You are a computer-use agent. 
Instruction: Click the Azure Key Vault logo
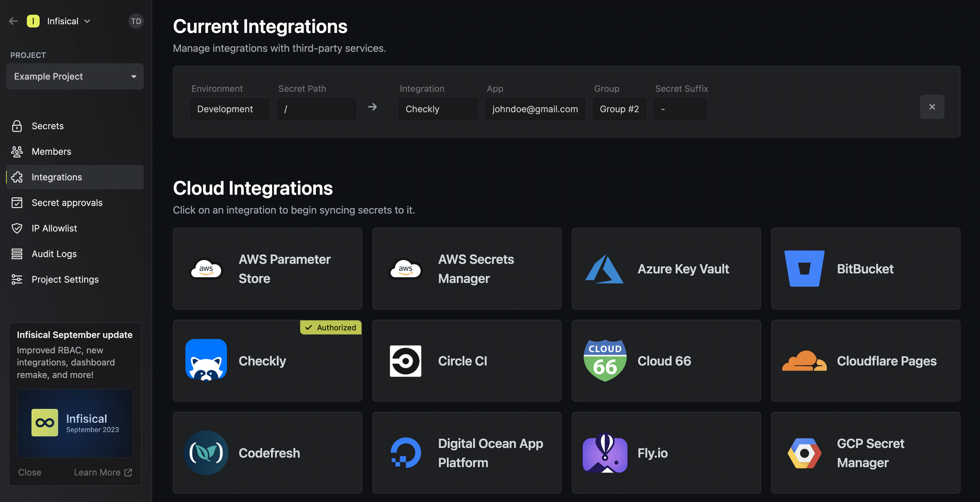click(x=604, y=269)
